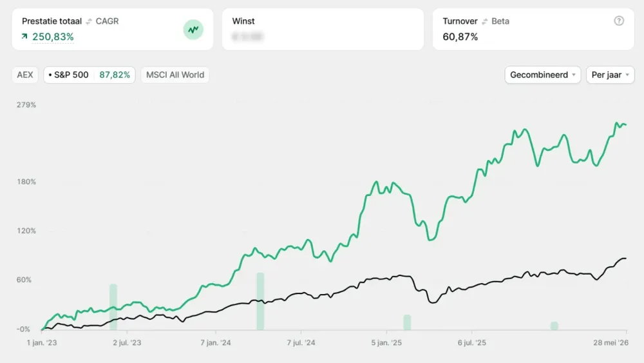
Task: Open the help question mark icon
Action: pyautogui.click(x=619, y=21)
